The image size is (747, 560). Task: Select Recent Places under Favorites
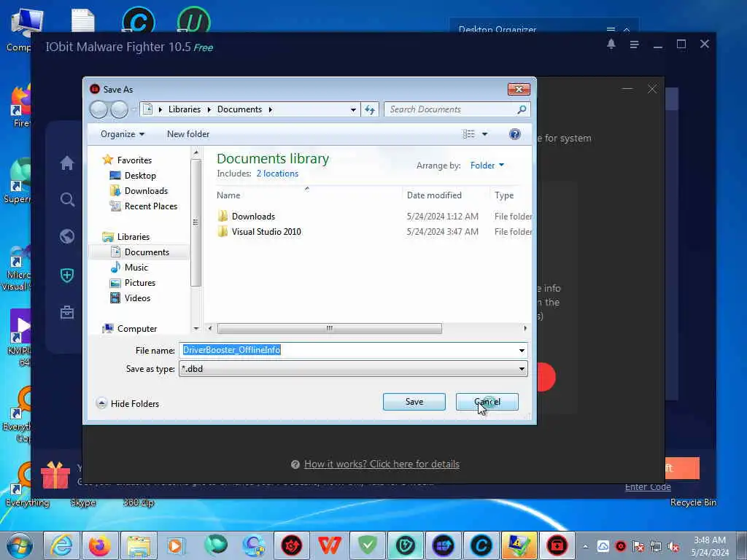pos(150,206)
